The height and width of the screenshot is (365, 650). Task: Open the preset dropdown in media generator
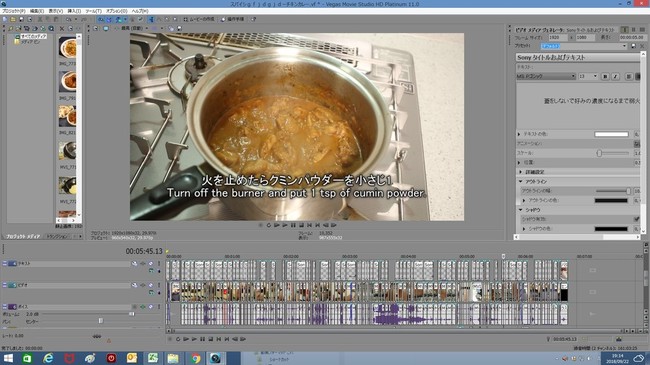[584, 46]
